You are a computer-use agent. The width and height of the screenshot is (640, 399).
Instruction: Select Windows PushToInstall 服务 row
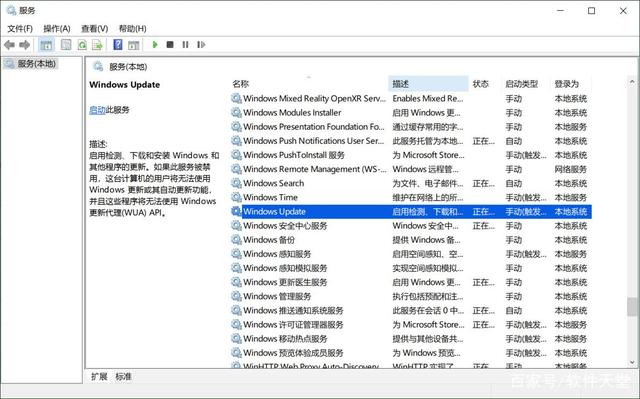(411, 155)
